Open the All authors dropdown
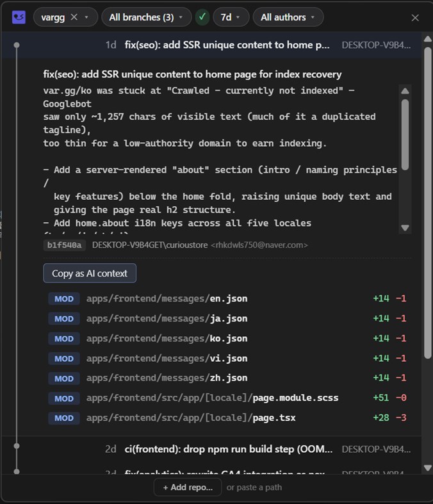The width and height of the screenshot is (433, 504). 288,17
